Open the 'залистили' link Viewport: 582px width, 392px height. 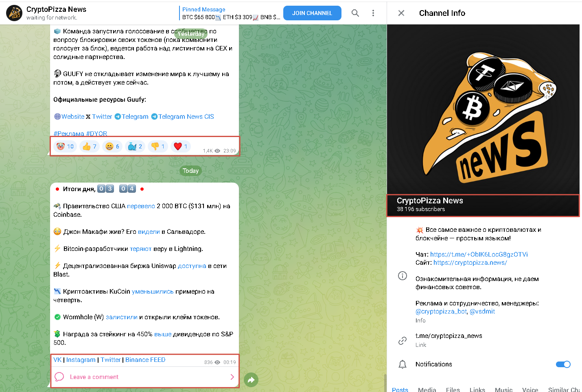click(122, 317)
